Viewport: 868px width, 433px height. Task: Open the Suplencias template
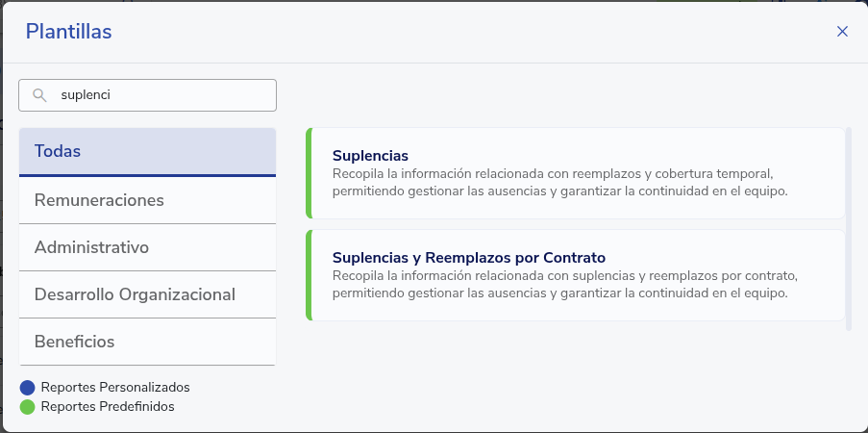pyautogui.click(x=371, y=155)
